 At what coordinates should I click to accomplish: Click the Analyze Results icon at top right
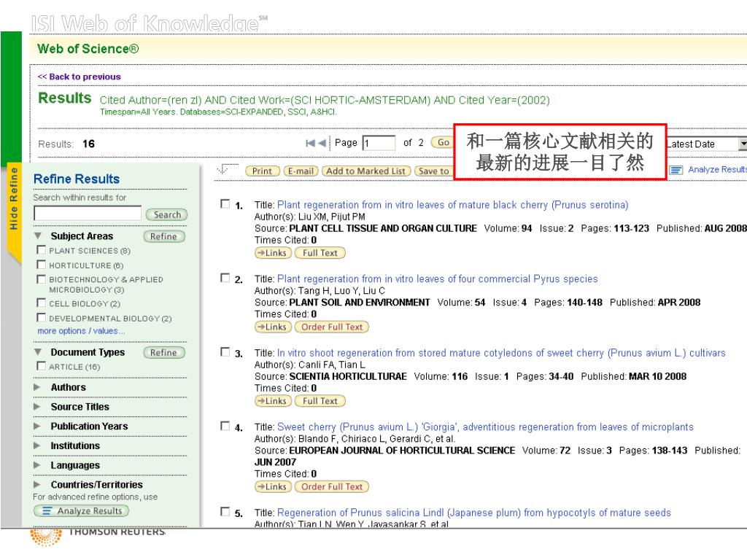click(x=676, y=170)
